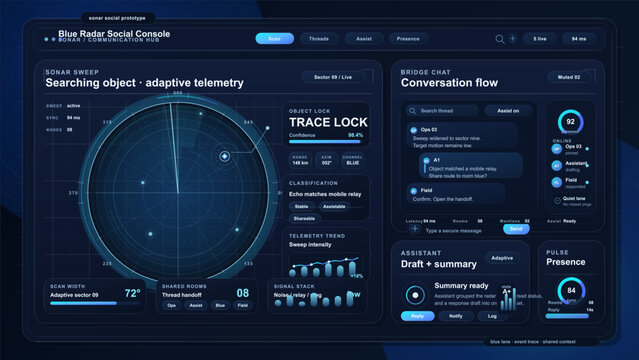Screen dimensions: 639x360
Task: Click the Signal Stack bar chart
Action: point(315,299)
